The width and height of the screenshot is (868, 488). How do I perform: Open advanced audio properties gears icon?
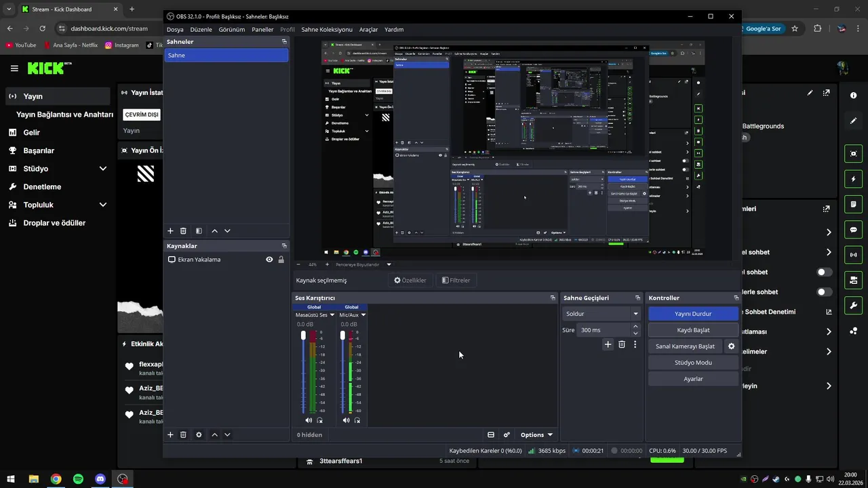pyautogui.click(x=507, y=434)
